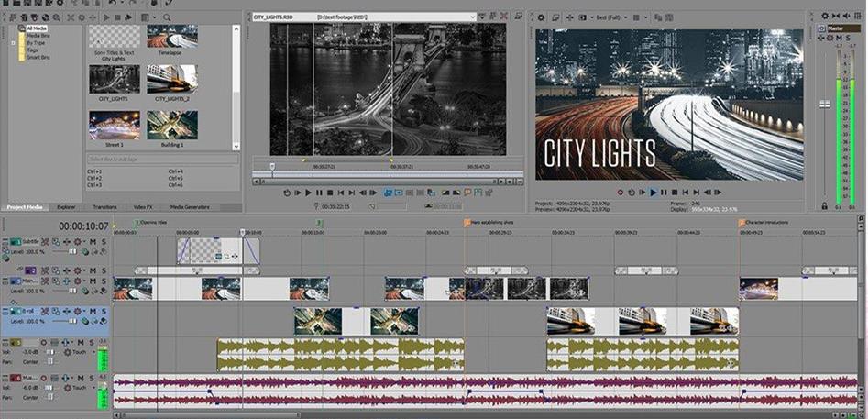Open track motion on the Subtitle track
868x419 pixels.
55,242
